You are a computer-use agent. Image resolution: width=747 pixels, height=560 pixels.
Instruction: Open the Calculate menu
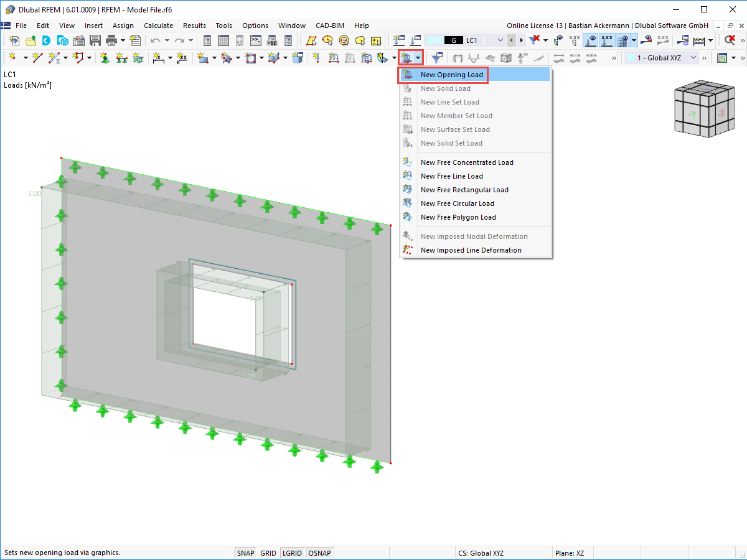pyautogui.click(x=158, y=26)
